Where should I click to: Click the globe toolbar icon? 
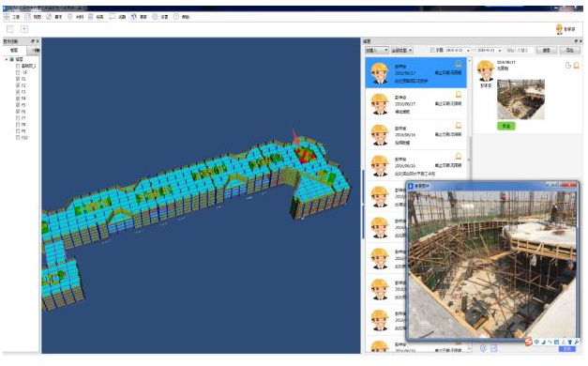pyautogui.click(x=133, y=17)
